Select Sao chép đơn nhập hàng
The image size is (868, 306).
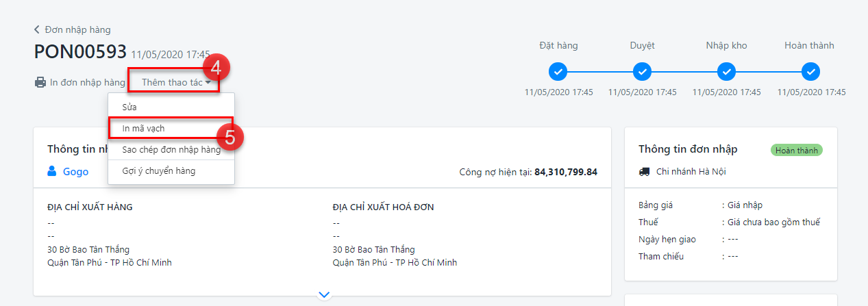[171, 150]
